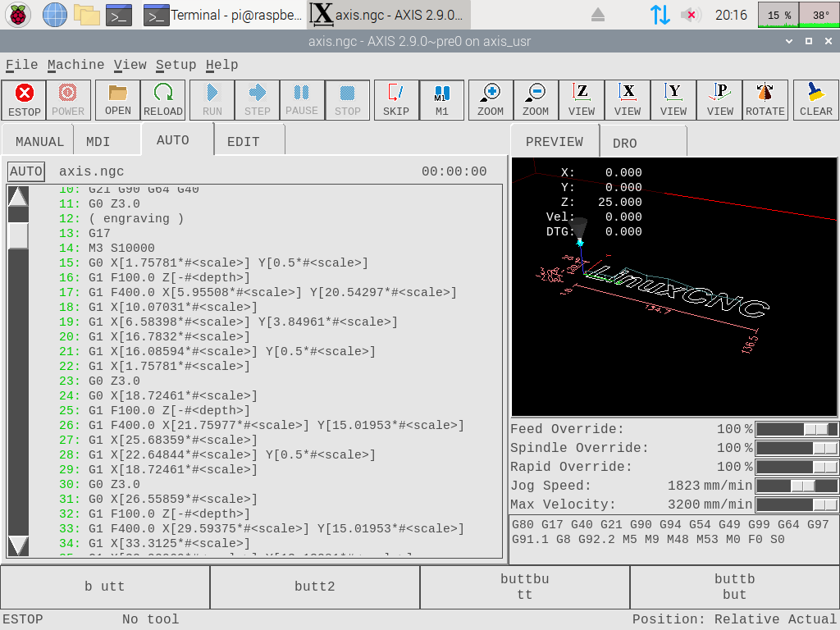Click the butt2 button
This screenshot has height=630, width=840.
tap(315, 587)
